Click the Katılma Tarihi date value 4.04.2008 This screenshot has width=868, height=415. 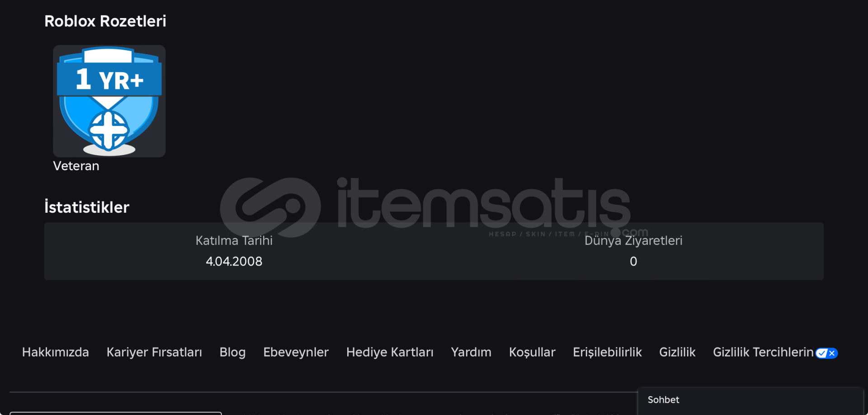pyautogui.click(x=234, y=261)
